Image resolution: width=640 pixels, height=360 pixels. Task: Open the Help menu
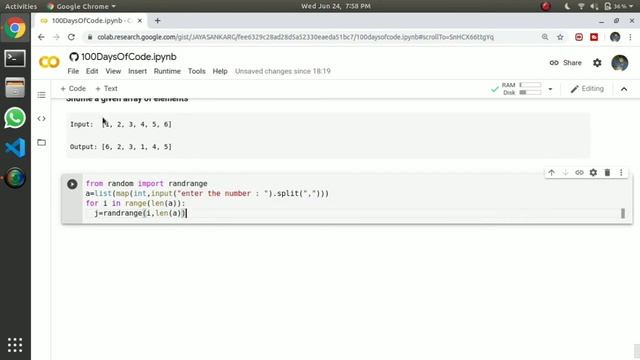pos(220,71)
